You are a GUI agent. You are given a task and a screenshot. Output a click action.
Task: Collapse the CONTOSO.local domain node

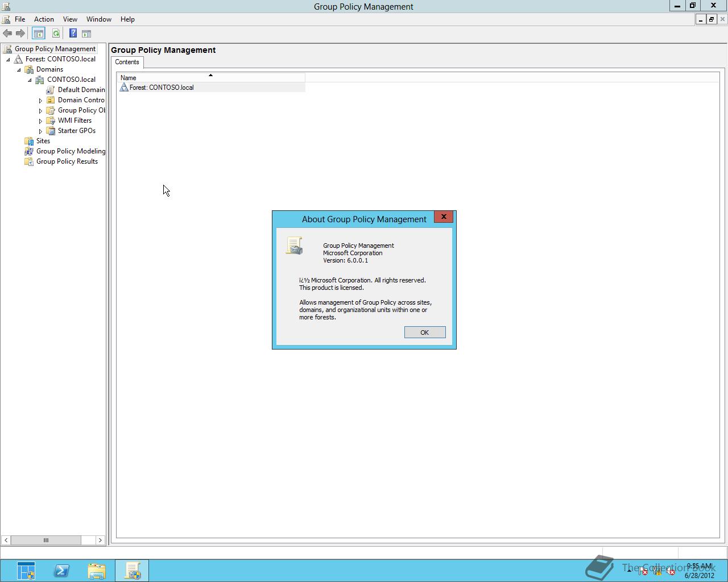30,80
